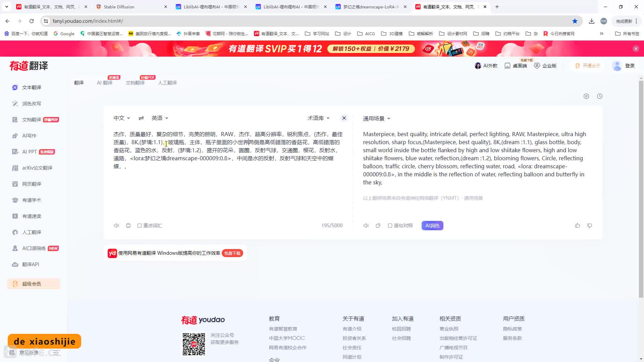Screen dimensions: 644x362
Task: Open Chrome menu three dots
Action: point(636,21)
